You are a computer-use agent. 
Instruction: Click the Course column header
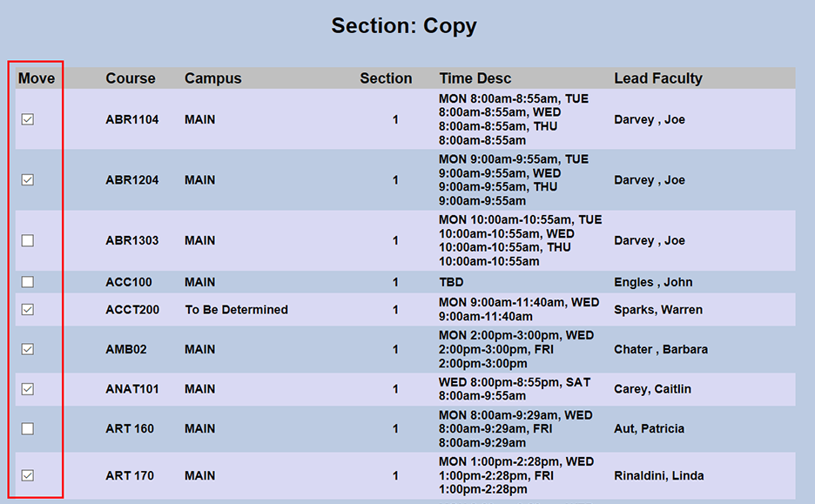(130, 77)
